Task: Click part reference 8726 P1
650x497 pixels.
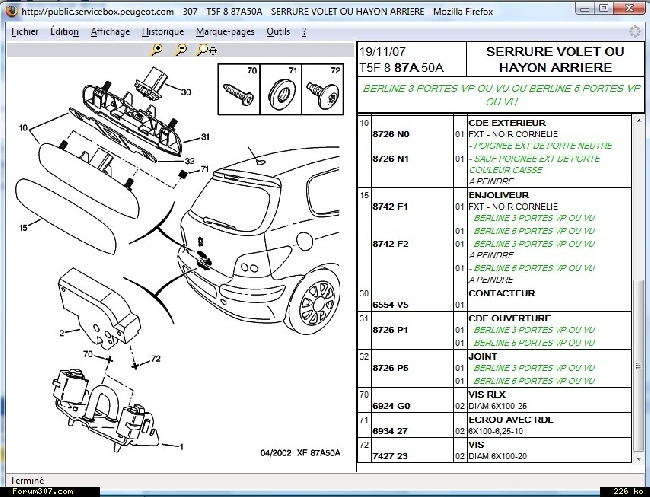Action: (390, 330)
